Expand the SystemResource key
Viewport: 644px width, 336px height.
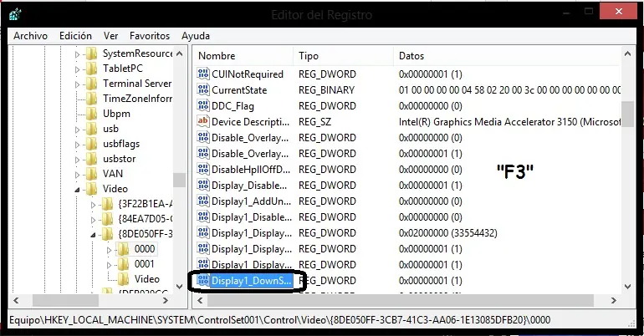tap(77, 54)
